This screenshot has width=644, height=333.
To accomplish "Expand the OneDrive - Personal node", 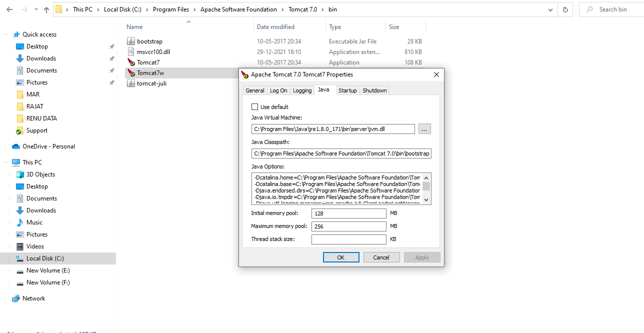I will pyautogui.click(x=5, y=146).
